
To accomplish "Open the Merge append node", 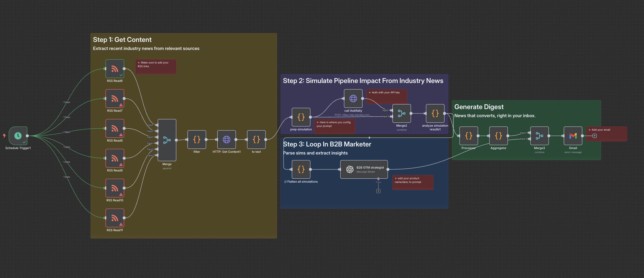I will coord(167,140).
